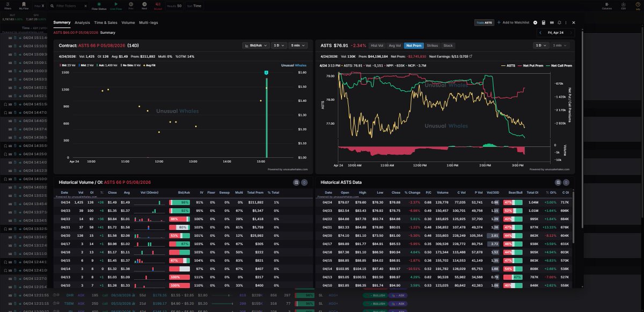This screenshot has height=312, width=644.
Task: Go to Prev flow item
Action: point(131,6)
